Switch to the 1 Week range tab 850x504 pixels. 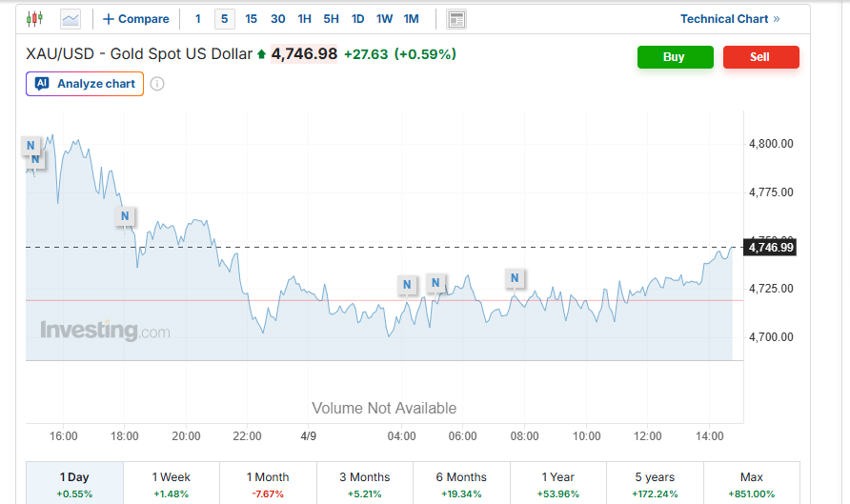171,483
